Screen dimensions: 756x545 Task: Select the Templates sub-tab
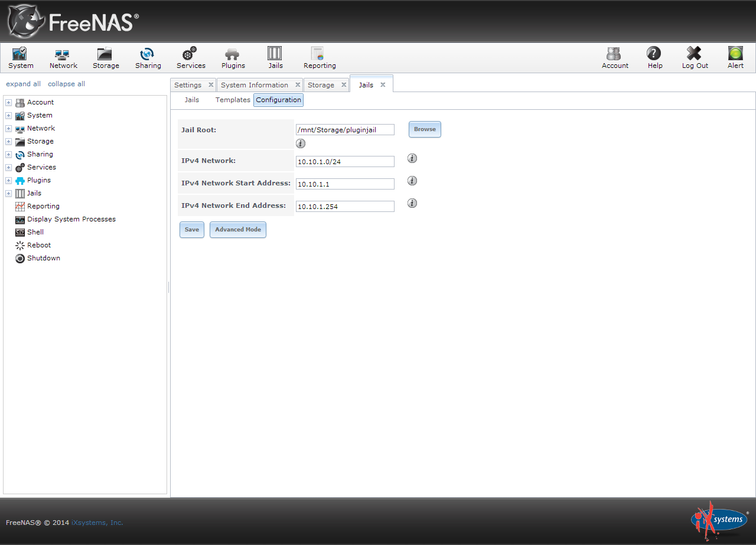click(x=233, y=100)
